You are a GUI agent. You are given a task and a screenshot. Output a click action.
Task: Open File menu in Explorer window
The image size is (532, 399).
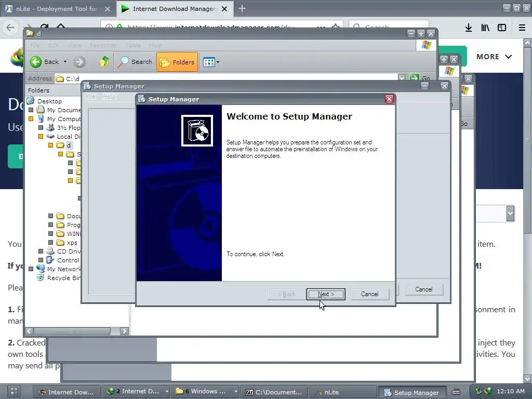[x=35, y=45]
